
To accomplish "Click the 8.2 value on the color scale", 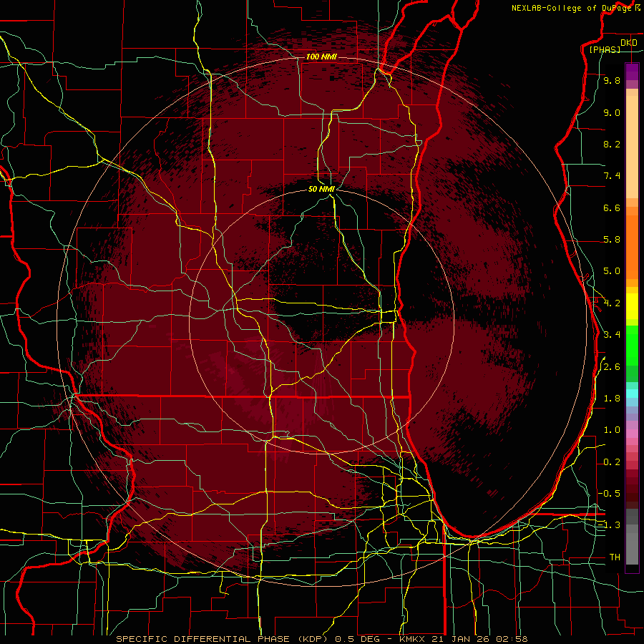I will click(612, 144).
